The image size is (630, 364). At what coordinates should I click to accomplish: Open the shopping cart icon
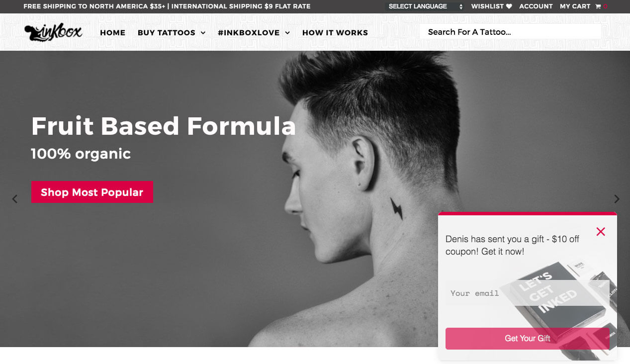pyautogui.click(x=598, y=6)
